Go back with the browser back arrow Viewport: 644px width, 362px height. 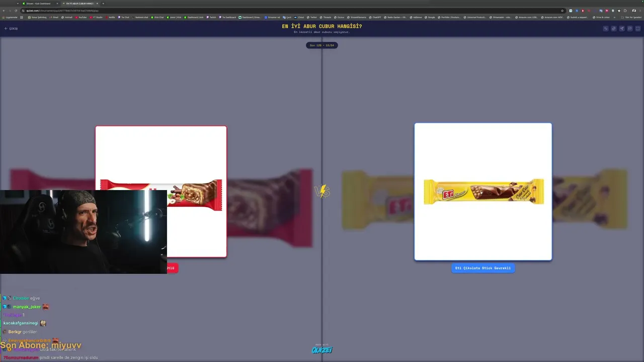coord(4,11)
